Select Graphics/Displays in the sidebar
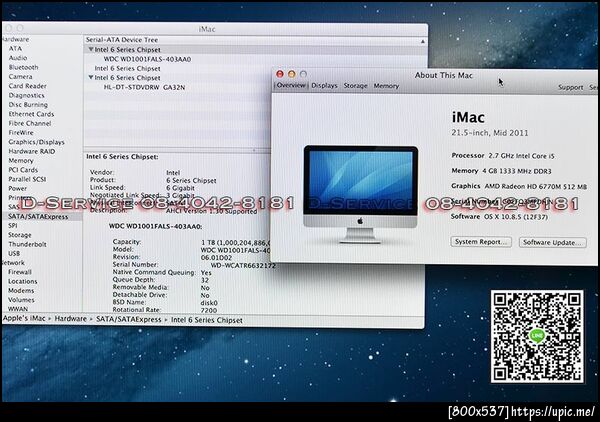This screenshot has width=600, height=422. pos(37,142)
